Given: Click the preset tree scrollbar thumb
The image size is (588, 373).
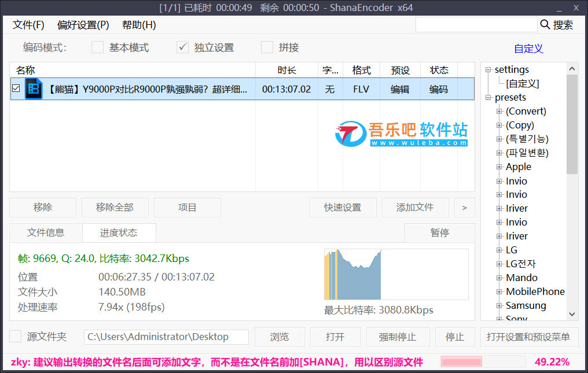Looking at the screenshot, I should click(x=572, y=124).
